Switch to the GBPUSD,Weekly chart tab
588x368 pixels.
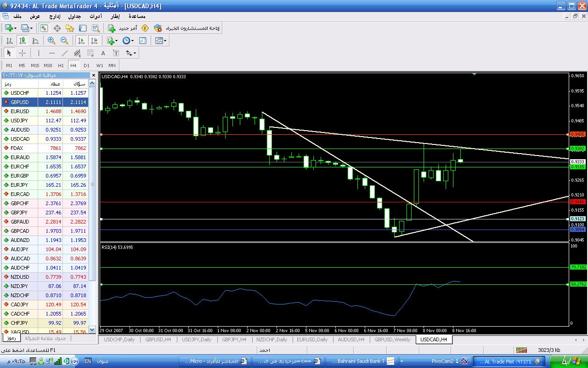click(x=392, y=339)
